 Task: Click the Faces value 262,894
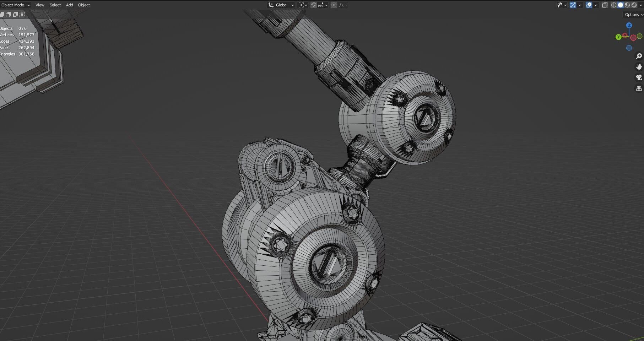(x=26, y=48)
